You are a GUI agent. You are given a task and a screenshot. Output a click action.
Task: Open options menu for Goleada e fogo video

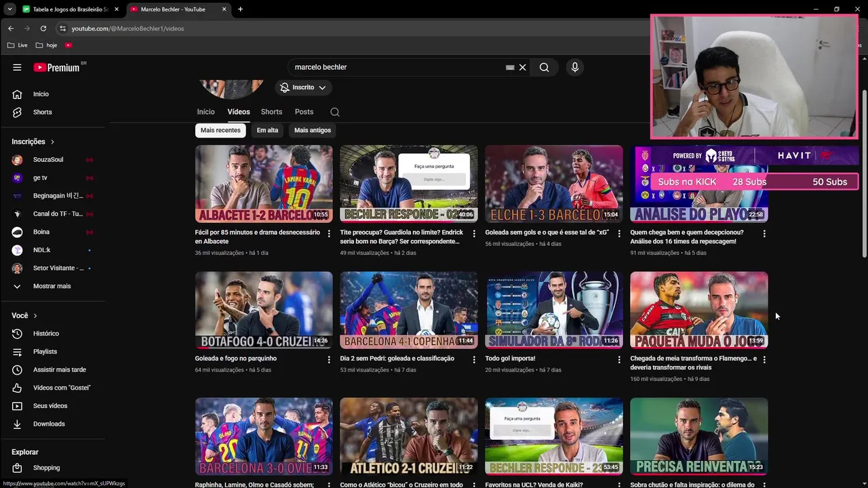click(329, 359)
